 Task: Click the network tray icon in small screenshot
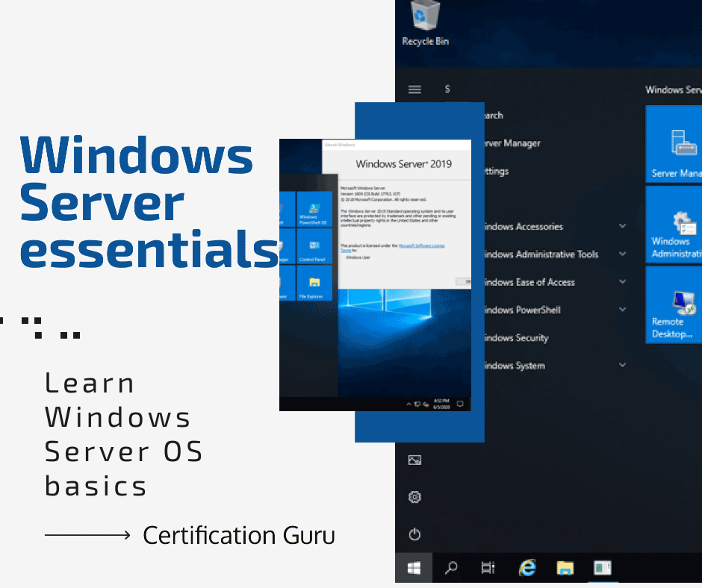click(x=417, y=404)
